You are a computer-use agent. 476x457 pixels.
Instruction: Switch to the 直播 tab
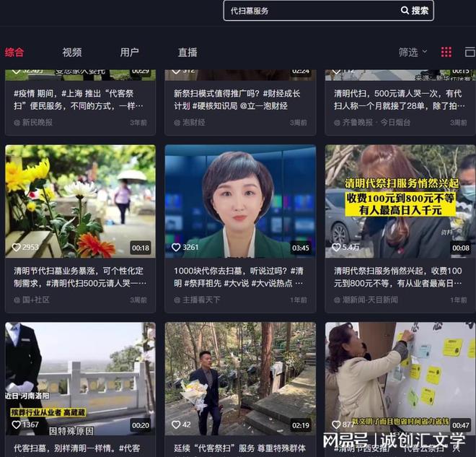coord(188,52)
